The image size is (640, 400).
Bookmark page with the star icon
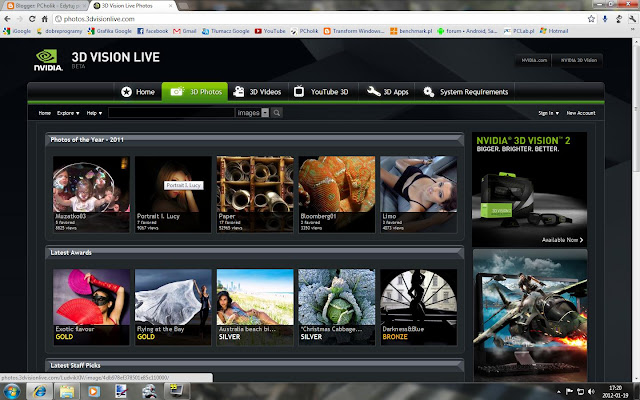click(591, 19)
